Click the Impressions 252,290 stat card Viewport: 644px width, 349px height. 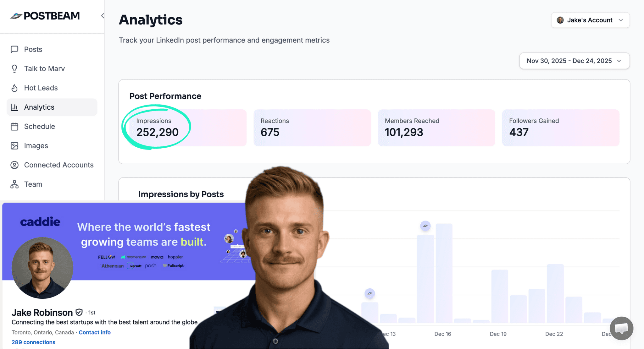point(187,128)
